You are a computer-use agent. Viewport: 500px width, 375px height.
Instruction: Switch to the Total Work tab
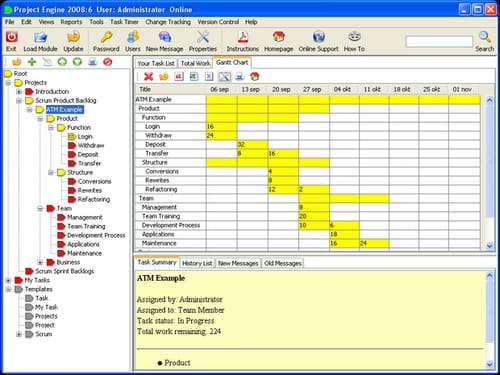(x=195, y=63)
